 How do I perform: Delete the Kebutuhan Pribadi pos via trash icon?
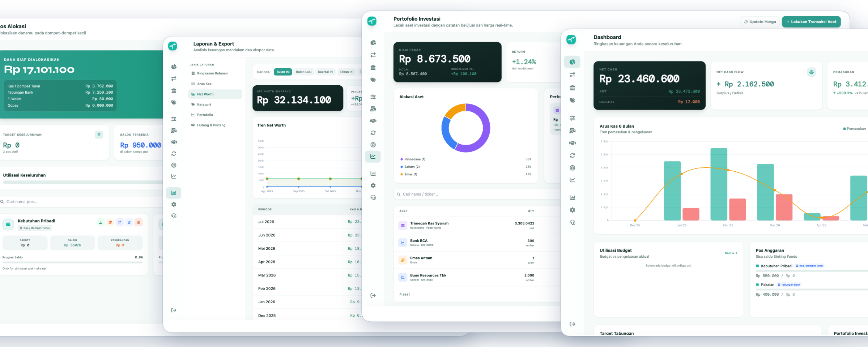pos(139,222)
